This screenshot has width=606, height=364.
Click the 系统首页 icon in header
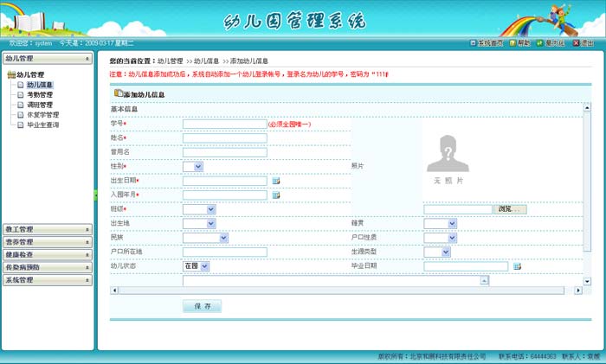coord(474,42)
